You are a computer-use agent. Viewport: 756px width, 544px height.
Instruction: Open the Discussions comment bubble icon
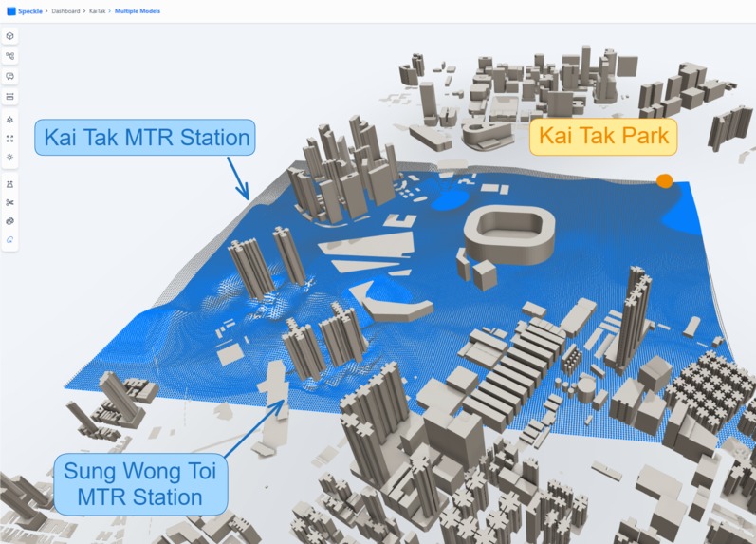[9, 76]
